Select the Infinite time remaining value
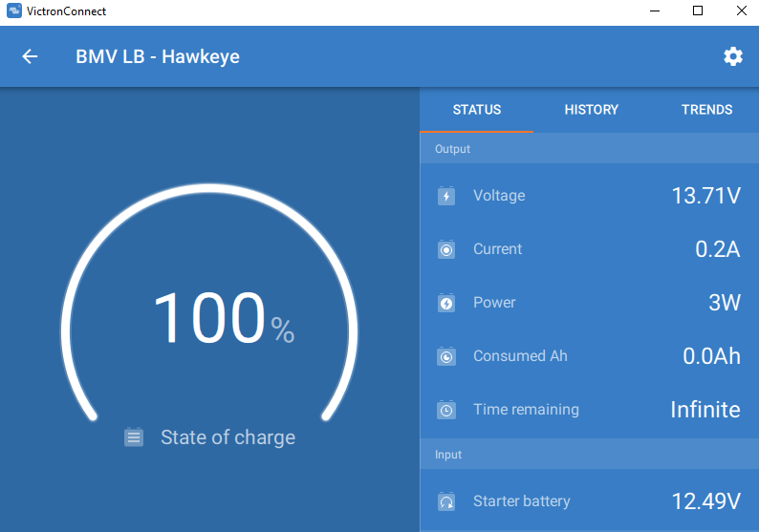Screen dimensions: 759x532 pyautogui.click(x=705, y=410)
